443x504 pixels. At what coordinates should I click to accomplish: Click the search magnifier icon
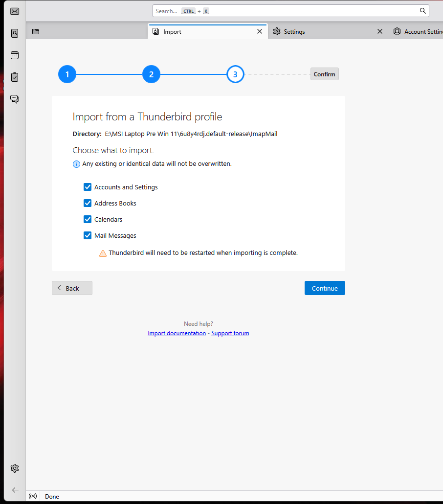click(423, 11)
